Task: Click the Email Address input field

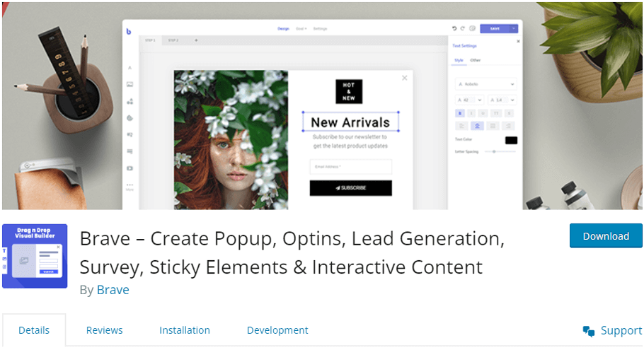Action: click(350, 167)
